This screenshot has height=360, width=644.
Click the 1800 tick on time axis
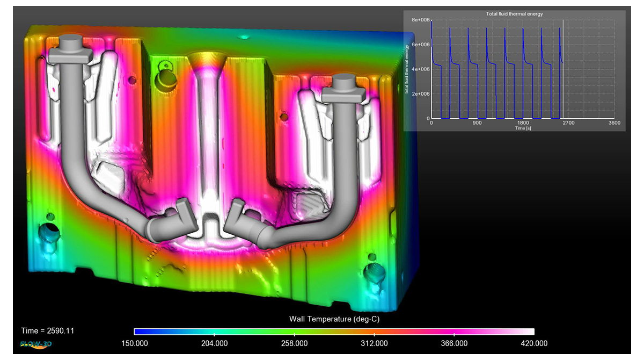(x=523, y=123)
